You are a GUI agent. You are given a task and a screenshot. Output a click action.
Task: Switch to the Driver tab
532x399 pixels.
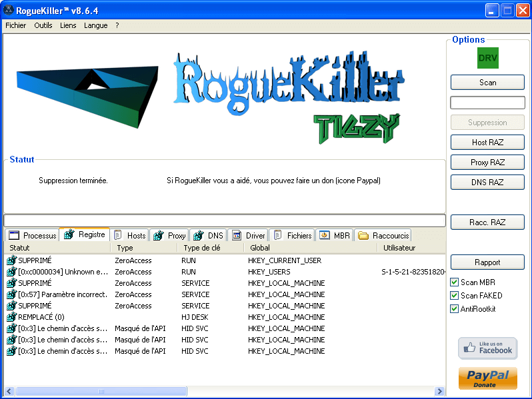pyautogui.click(x=249, y=235)
